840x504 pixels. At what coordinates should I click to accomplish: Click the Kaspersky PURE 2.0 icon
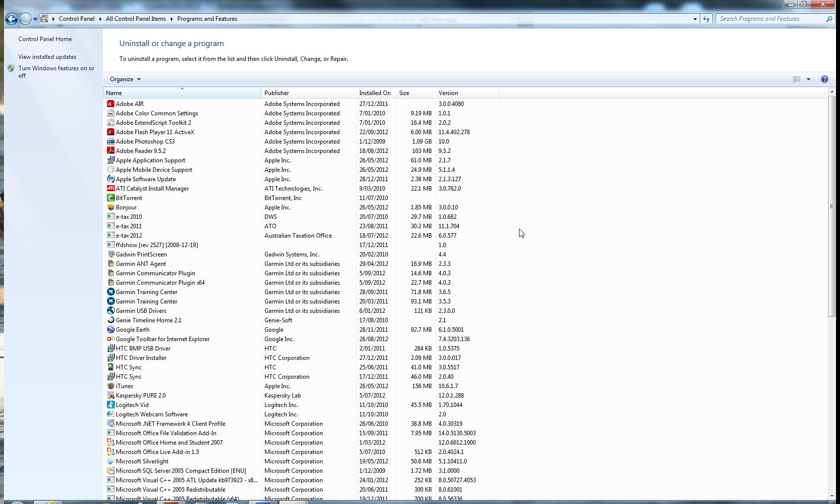click(110, 396)
